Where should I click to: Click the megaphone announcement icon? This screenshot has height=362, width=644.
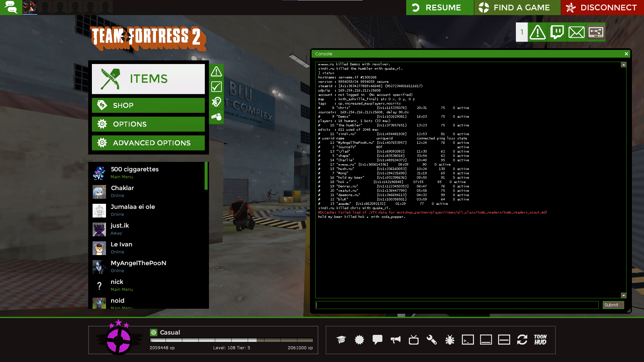395,340
